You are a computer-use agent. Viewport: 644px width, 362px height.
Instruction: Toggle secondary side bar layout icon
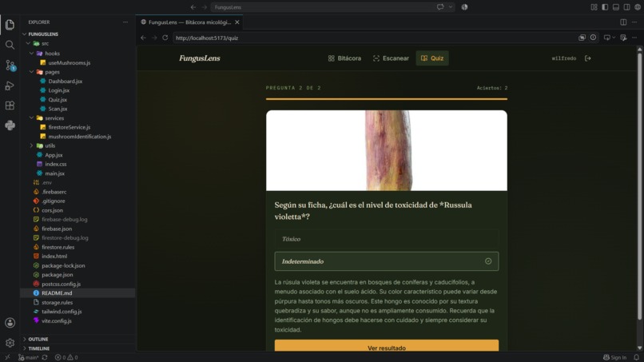click(626, 7)
